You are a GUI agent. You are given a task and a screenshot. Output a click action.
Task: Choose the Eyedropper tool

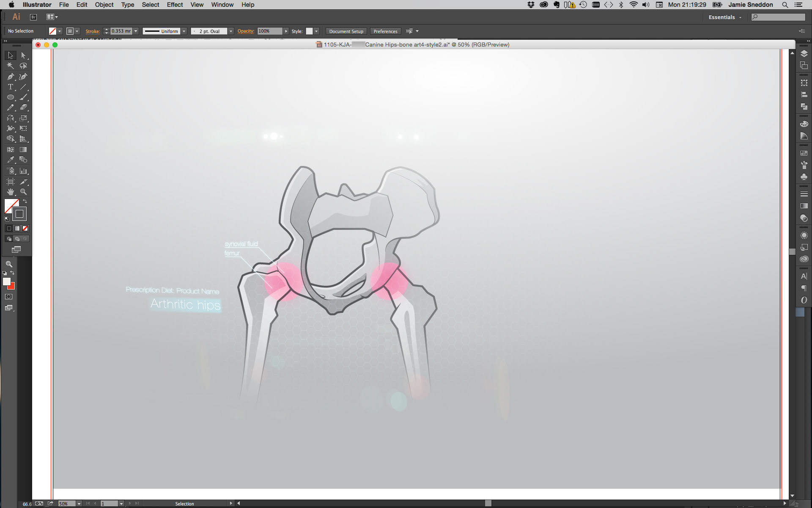click(x=11, y=160)
